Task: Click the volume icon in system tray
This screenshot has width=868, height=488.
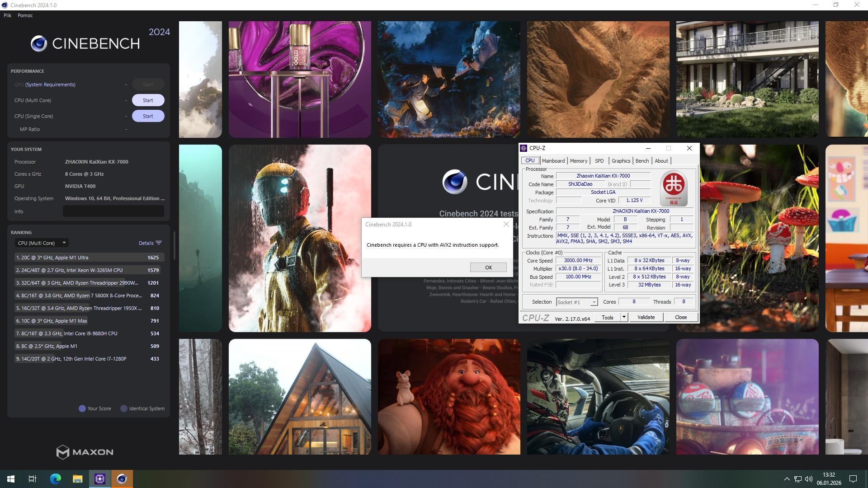Action: click(x=809, y=479)
